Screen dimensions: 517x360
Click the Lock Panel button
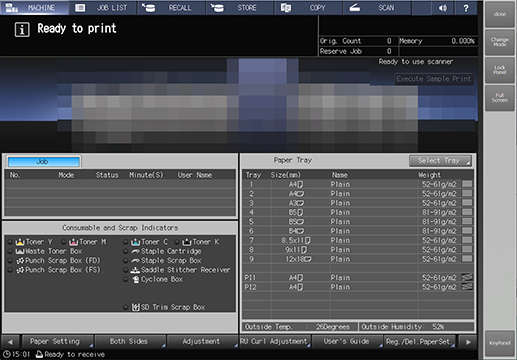(500, 70)
